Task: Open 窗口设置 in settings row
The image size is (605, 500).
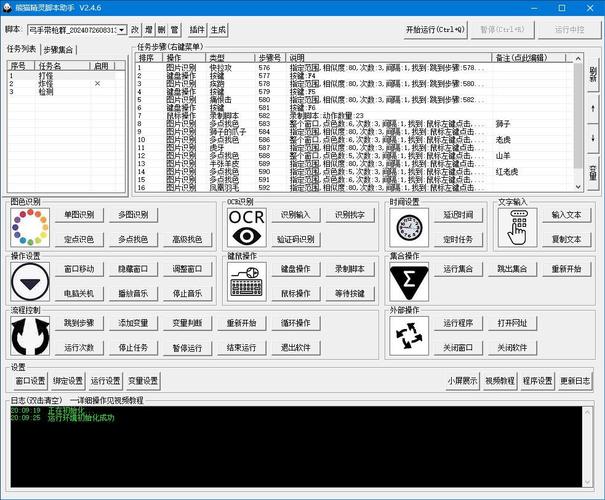Action: point(30,381)
